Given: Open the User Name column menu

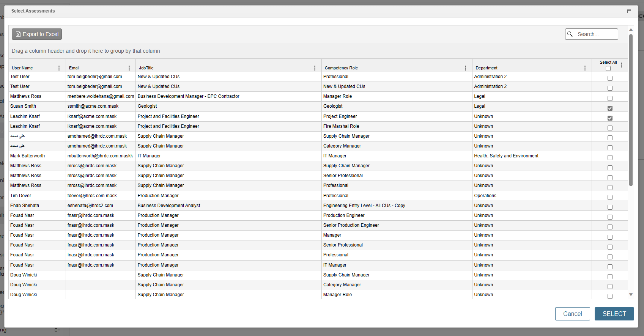Looking at the screenshot, I should [59, 68].
